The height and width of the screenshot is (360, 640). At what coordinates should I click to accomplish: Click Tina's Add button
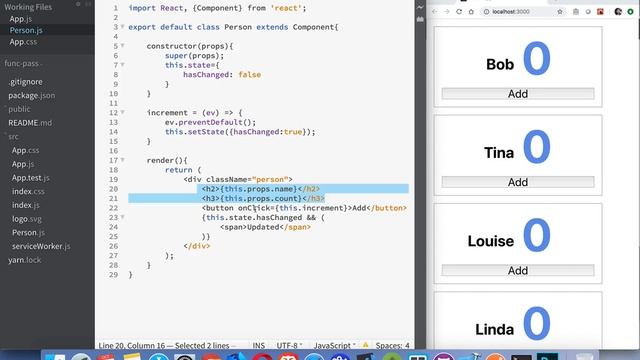[518, 182]
